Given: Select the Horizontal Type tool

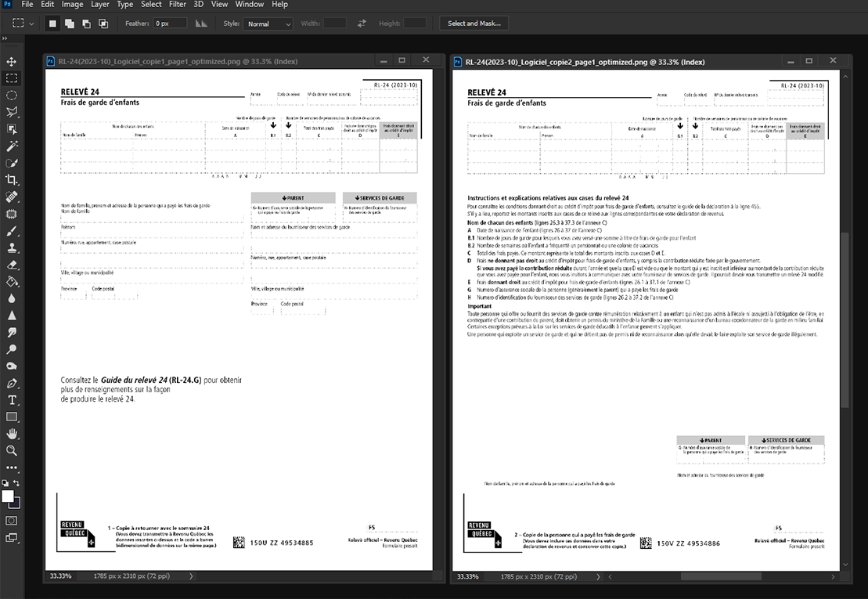Looking at the screenshot, I should tap(12, 400).
